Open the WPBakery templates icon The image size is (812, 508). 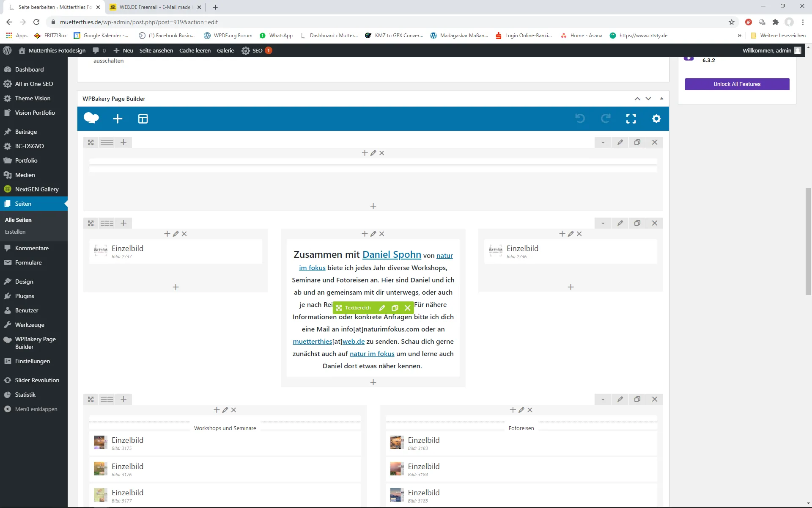click(x=143, y=119)
